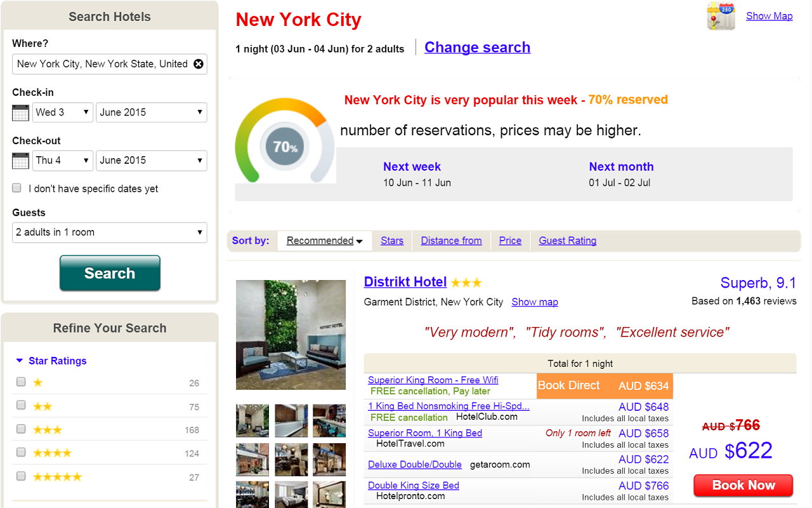The width and height of the screenshot is (812, 508).
Task: Click the four-star hotel count 124
Action: click(192, 453)
